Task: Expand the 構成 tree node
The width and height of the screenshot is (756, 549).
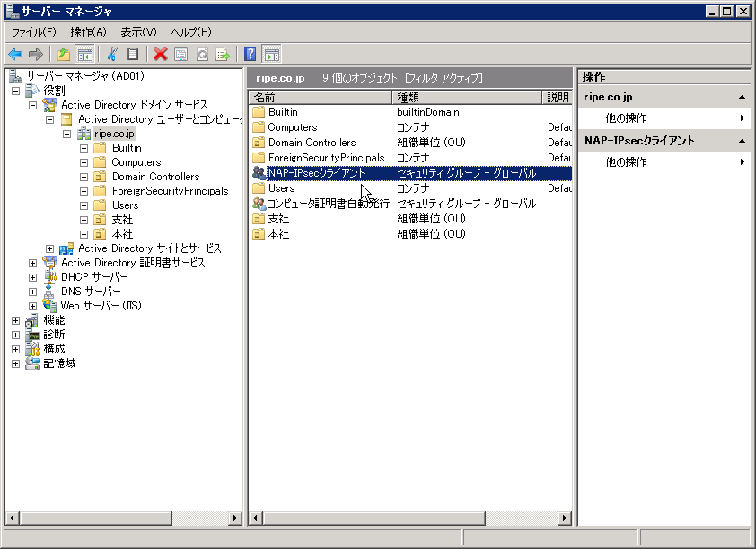Action: coord(16,349)
